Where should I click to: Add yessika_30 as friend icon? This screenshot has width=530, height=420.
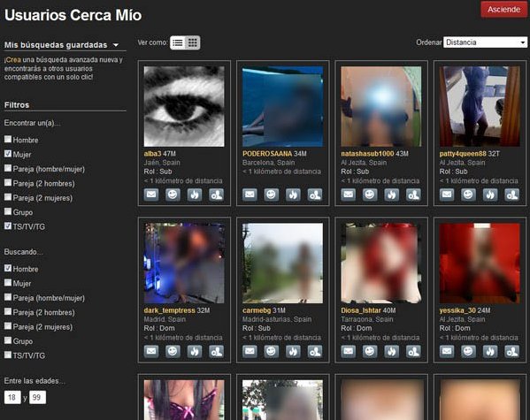point(511,351)
